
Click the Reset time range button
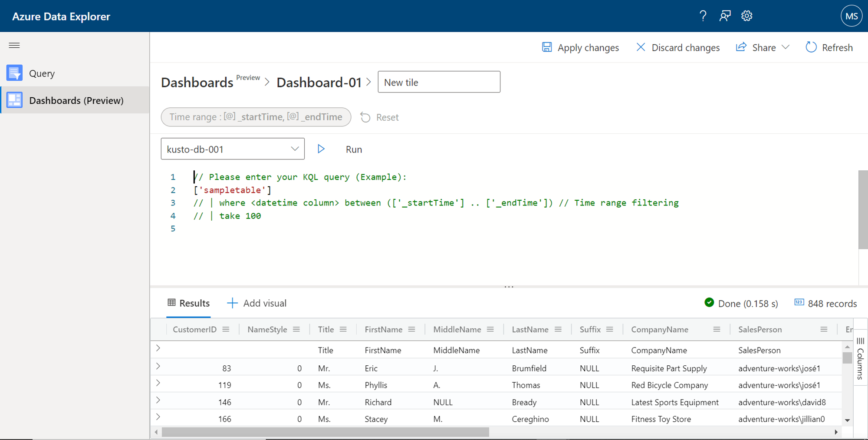pyautogui.click(x=380, y=117)
